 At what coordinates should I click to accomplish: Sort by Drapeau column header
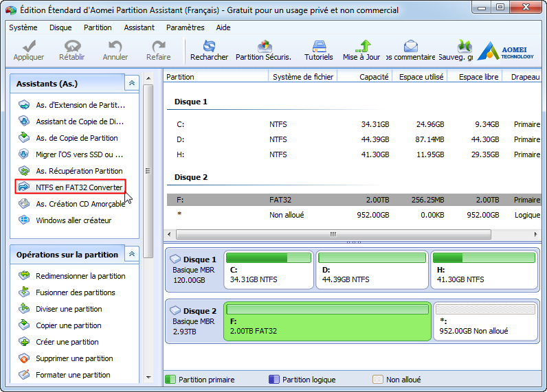coord(522,77)
